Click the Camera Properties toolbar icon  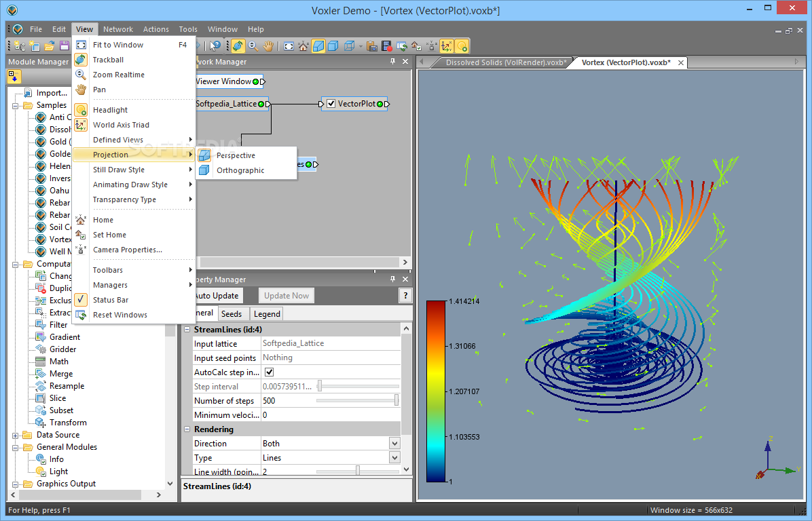click(x=431, y=46)
